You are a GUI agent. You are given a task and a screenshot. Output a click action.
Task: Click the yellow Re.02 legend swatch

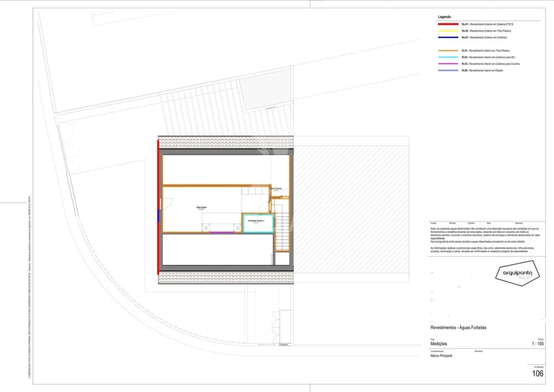[x=448, y=31]
